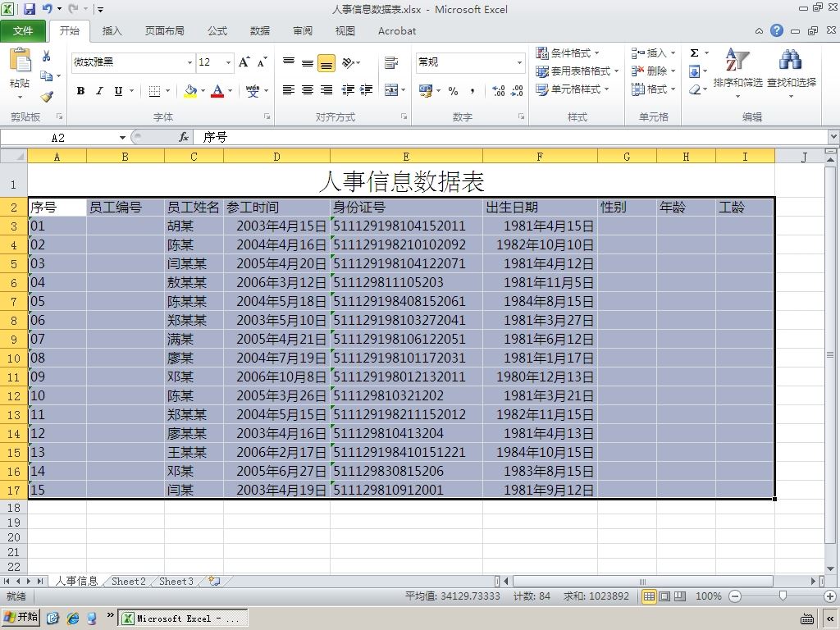The width and height of the screenshot is (840, 630).
Task: Switch to the 页面布局 Page Layout tab
Action: 164,31
